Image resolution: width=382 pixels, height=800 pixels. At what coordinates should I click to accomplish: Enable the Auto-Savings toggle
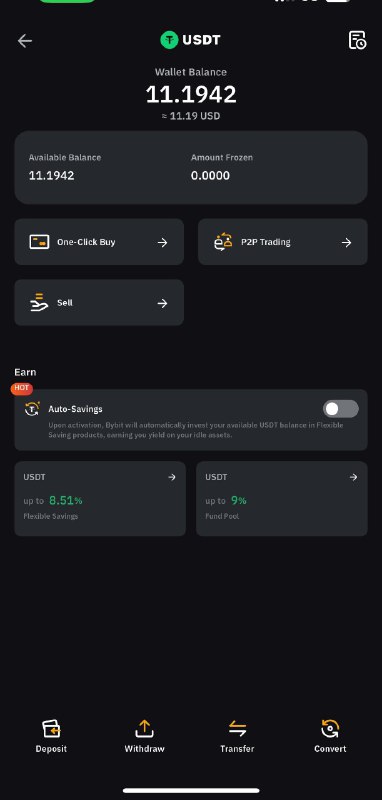(x=341, y=409)
